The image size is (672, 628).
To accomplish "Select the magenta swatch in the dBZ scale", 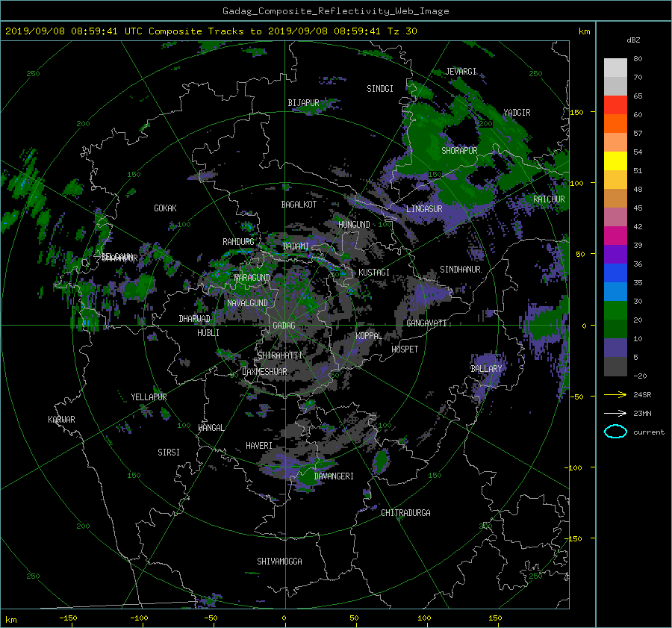I will (615, 235).
